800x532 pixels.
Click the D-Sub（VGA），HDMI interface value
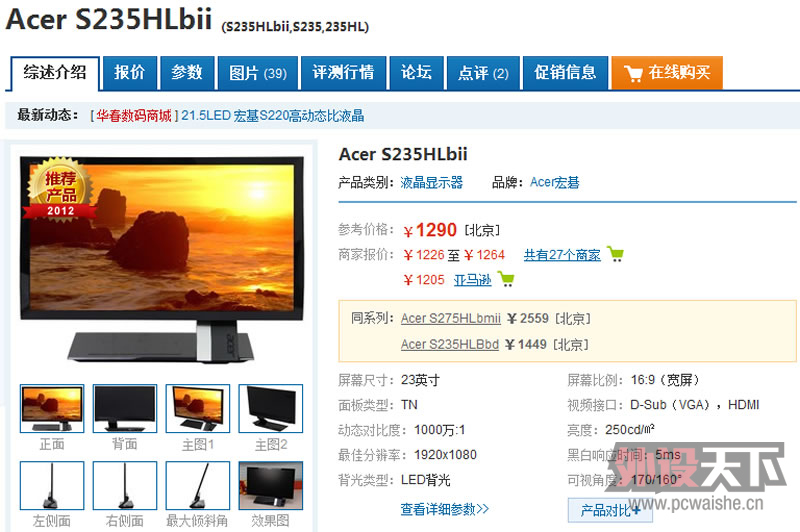[695, 405]
